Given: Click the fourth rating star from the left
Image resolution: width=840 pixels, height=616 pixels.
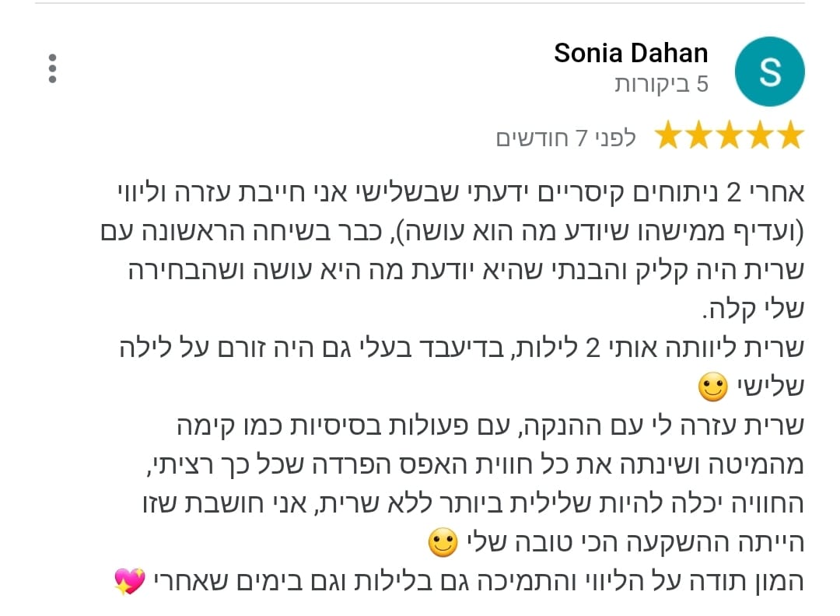Looking at the screenshot, I should point(760,137).
